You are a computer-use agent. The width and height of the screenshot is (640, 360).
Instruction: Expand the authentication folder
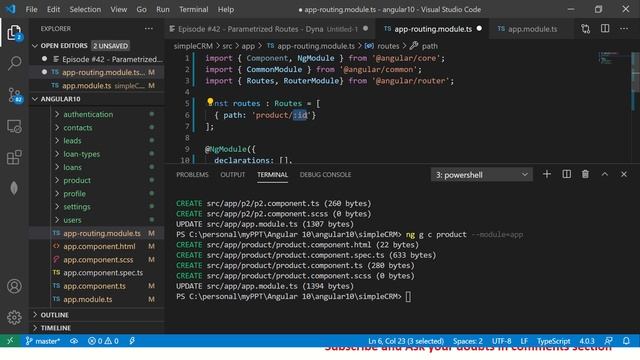click(88, 114)
